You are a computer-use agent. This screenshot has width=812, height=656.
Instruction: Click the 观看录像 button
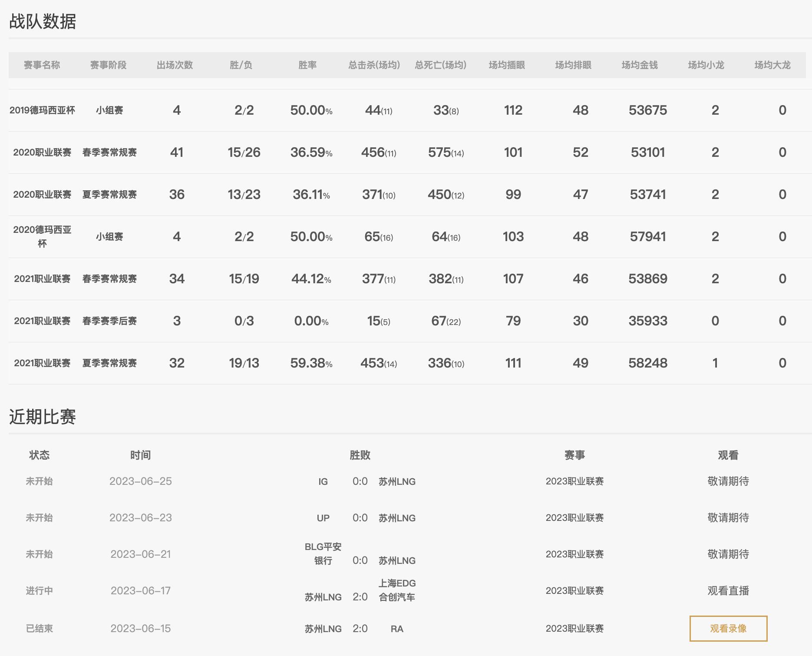pyautogui.click(x=728, y=628)
